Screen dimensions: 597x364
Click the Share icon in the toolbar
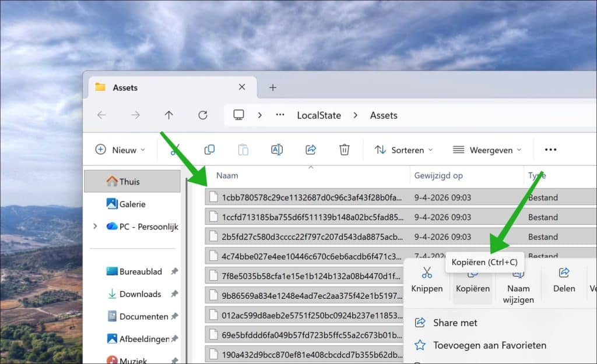click(311, 150)
